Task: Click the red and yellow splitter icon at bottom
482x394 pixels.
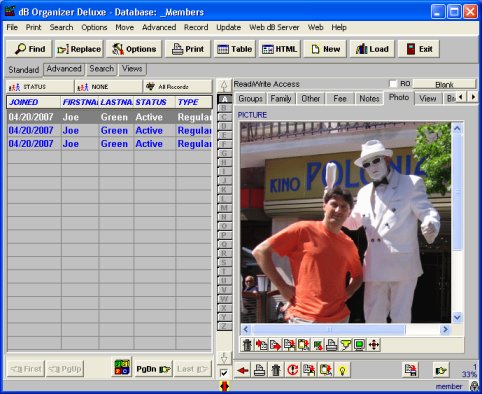Action: 224,386
